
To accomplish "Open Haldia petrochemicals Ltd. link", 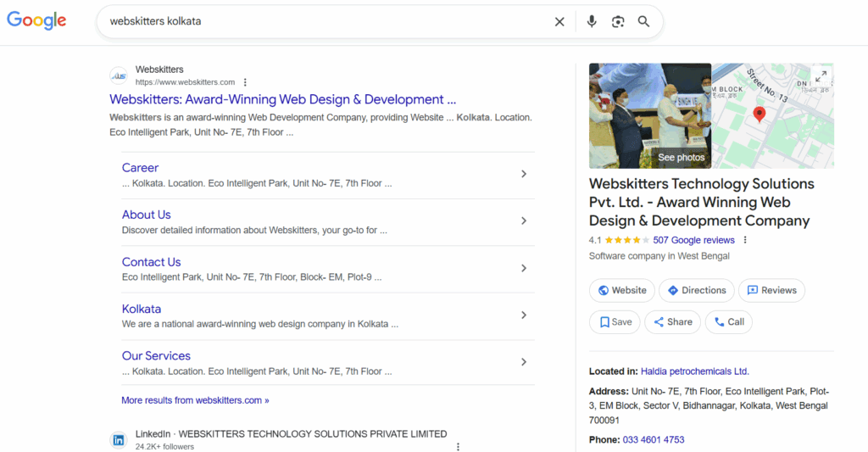I will [x=695, y=371].
